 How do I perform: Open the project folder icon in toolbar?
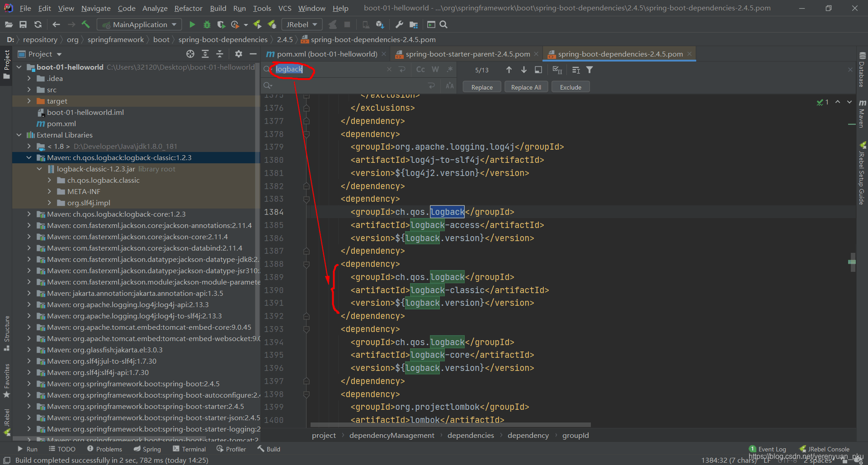tap(9, 24)
